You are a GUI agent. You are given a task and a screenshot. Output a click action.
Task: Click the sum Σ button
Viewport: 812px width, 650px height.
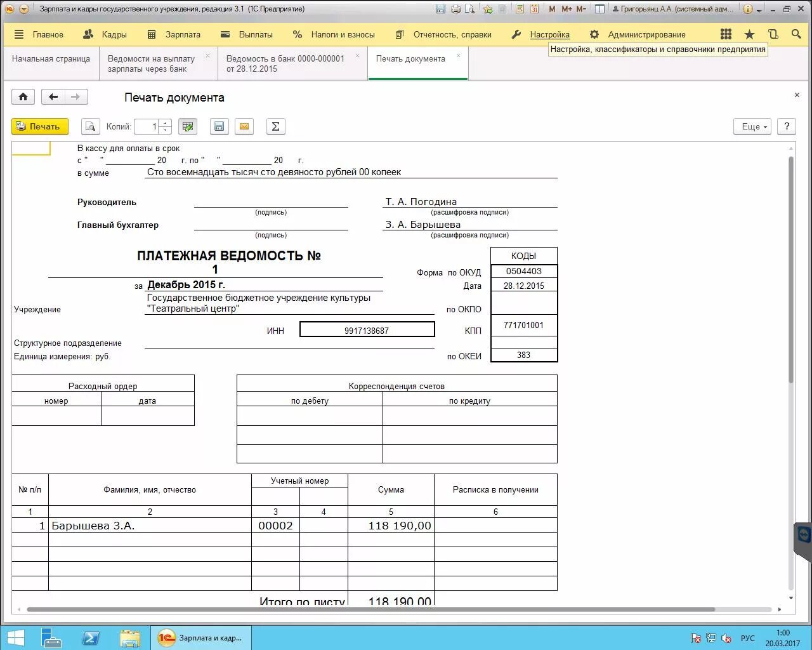(x=275, y=126)
